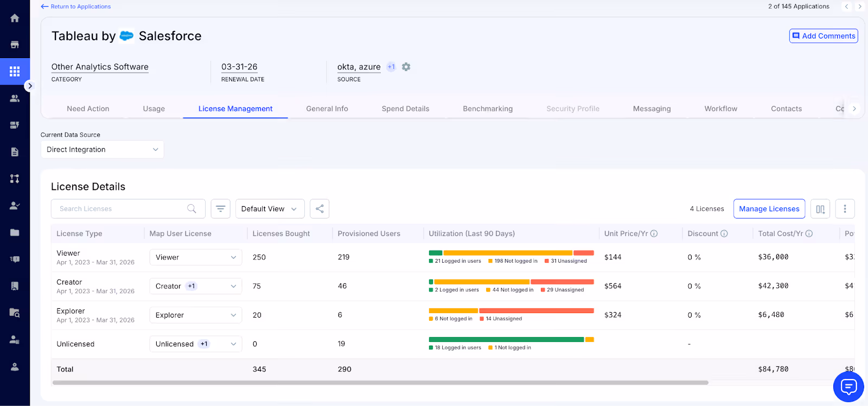
Task: Click the search magnifier icon
Action: point(192,208)
